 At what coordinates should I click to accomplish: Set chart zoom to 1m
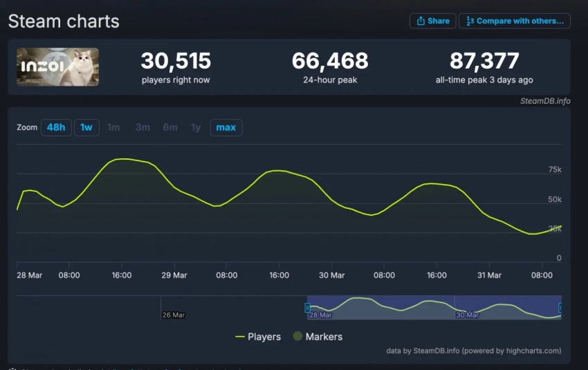tap(113, 127)
